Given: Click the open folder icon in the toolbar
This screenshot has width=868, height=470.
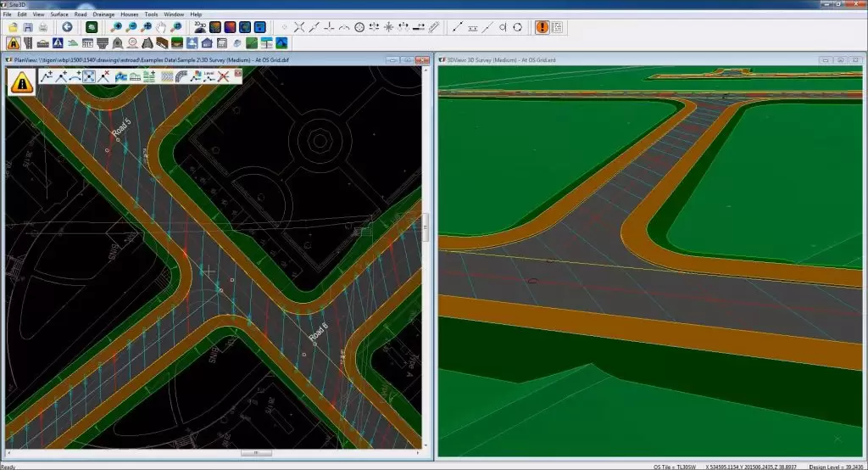Looking at the screenshot, I should pyautogui.click(x=13, y=27).
